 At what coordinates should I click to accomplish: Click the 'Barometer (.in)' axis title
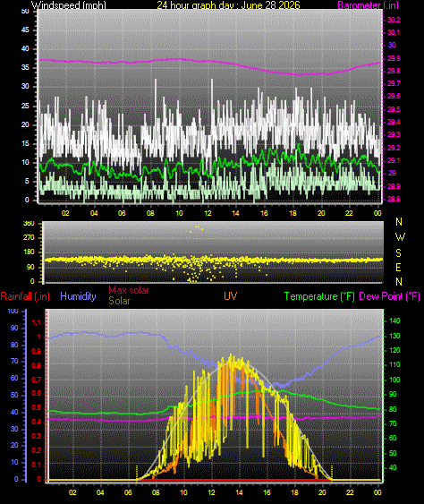click(x=368, y=5)
